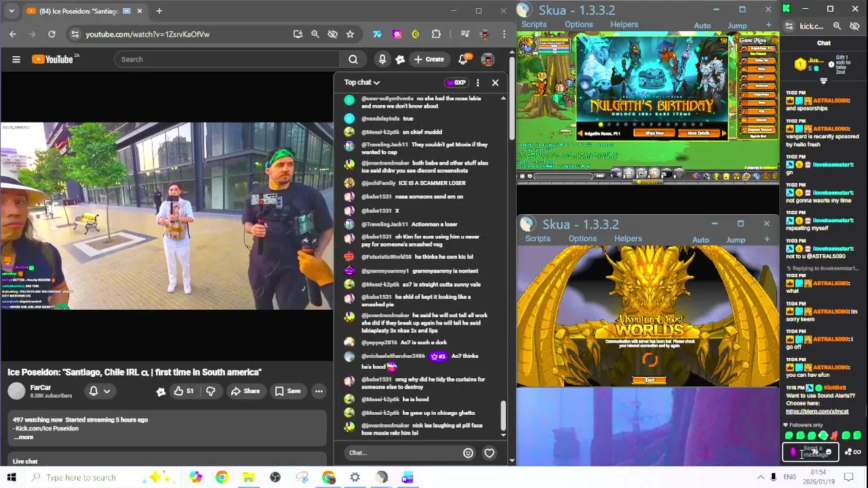The height and width of the screenshot is (488, 868).
Task: Click the Kick chat Send a message field
Action: 812,451
